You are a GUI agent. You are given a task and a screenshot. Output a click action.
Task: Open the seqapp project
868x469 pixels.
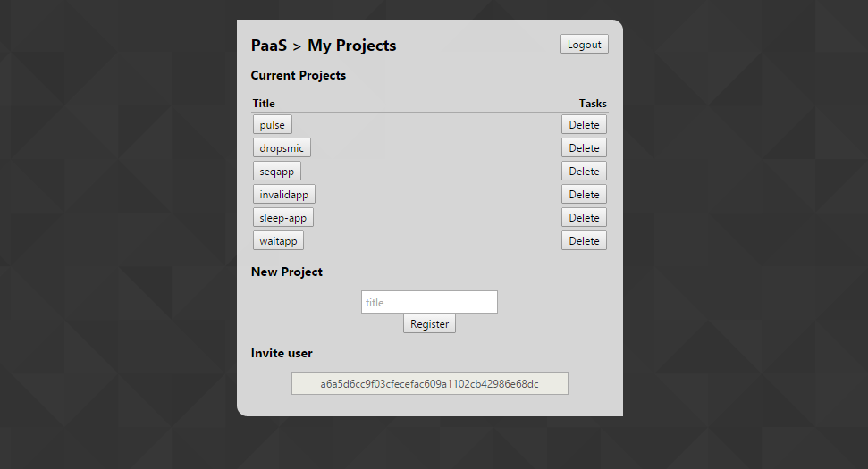277,171
